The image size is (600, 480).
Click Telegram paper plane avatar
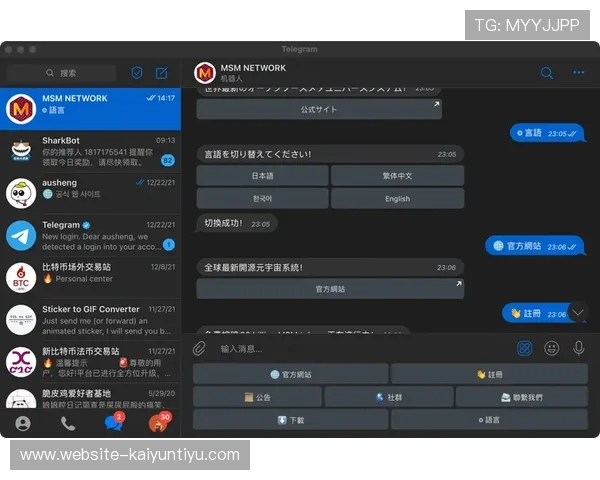pyautogui.click(x=21, y=235)
